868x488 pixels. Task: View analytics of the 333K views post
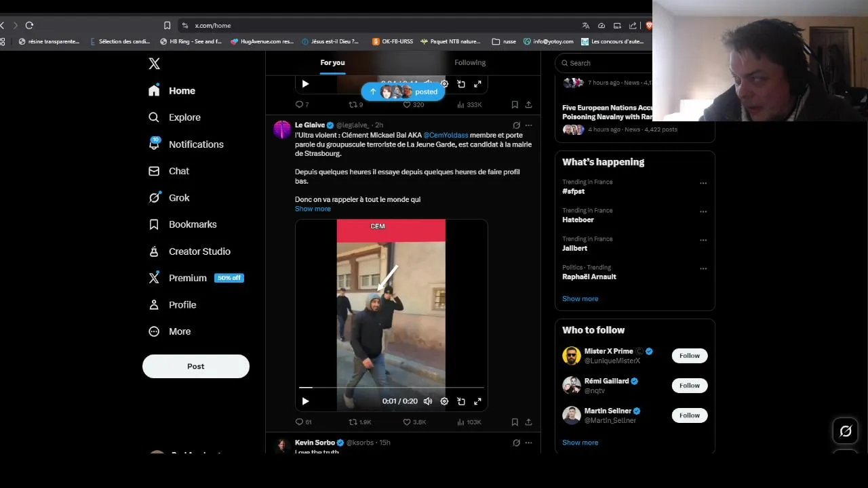click(x=469, y=104)
